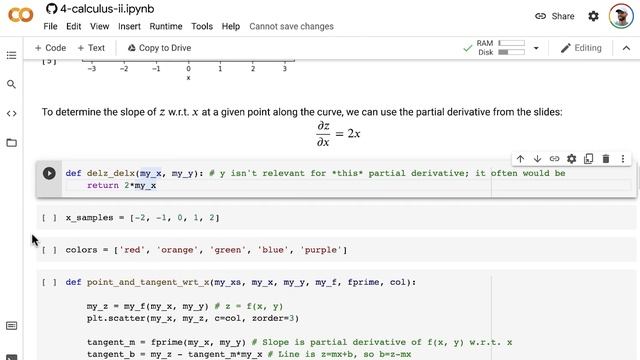Collapse the header with chevron up
The height and width of the screenshot is (360, 640).
[626, 48]
